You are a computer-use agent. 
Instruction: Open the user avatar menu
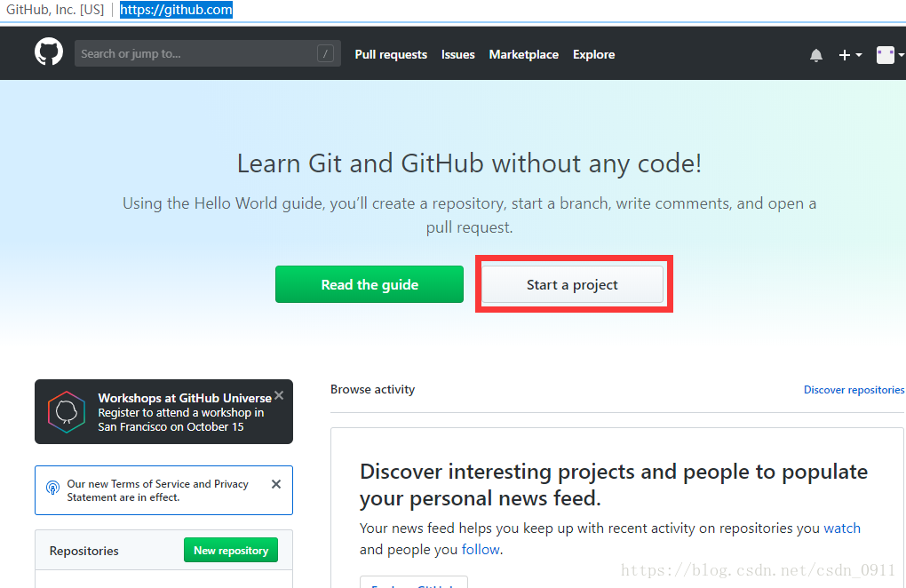coord(888,55)
